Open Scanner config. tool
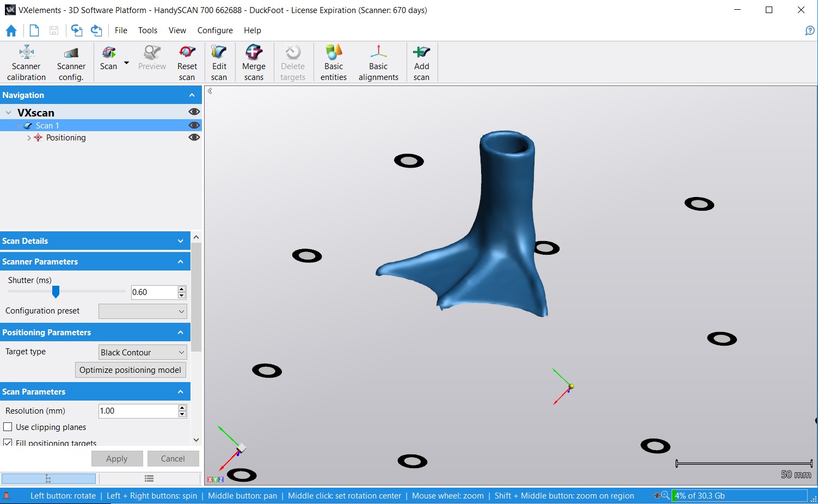 (x=71, y=63)
